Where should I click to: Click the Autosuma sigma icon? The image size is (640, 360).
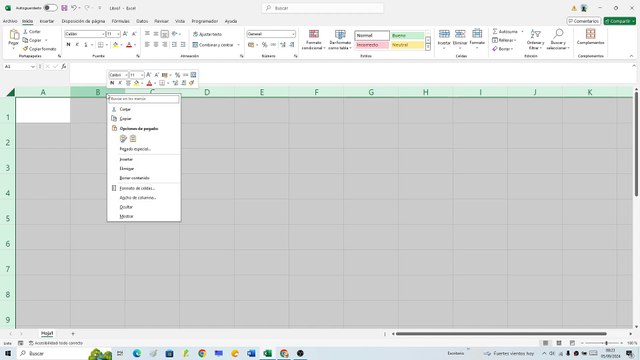pyautogui.click(x=495, y=31)
